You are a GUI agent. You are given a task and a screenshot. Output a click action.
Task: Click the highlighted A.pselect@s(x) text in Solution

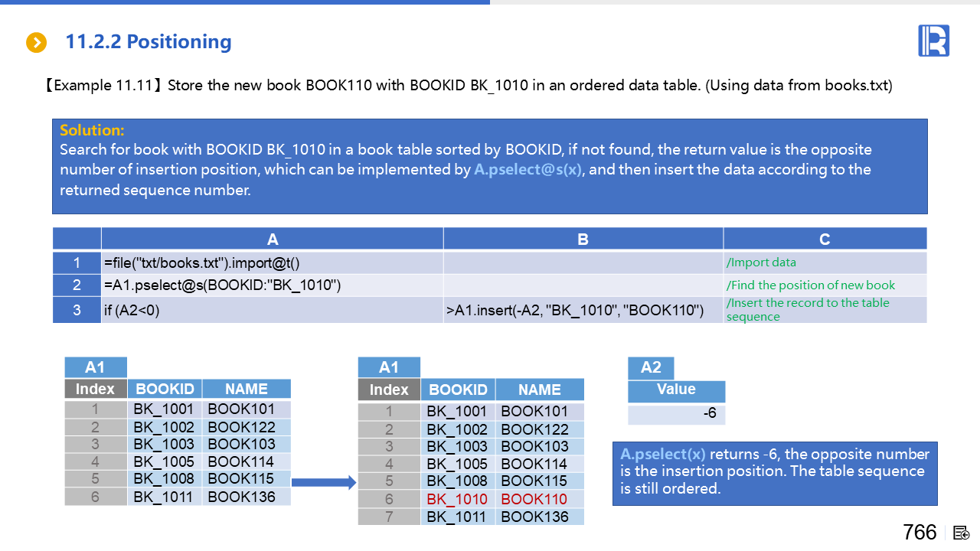tap(528, 170)
